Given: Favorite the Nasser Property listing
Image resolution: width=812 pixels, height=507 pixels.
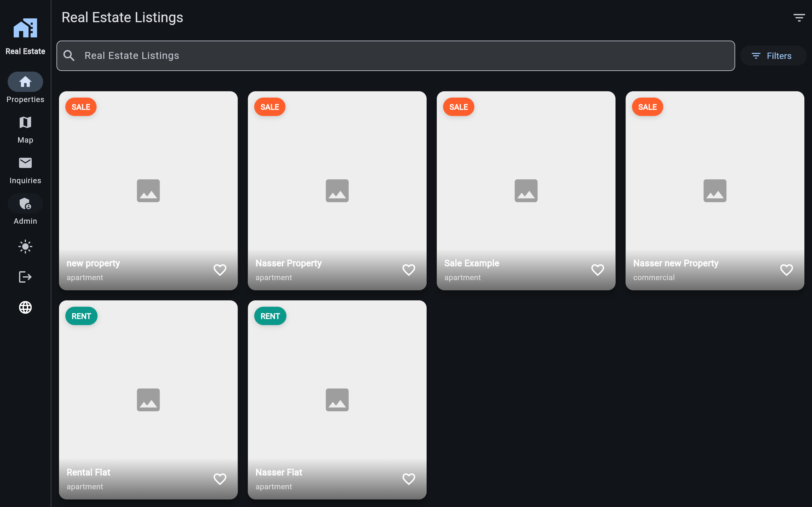Looking at the screenshot, I should tap(409, 270).
